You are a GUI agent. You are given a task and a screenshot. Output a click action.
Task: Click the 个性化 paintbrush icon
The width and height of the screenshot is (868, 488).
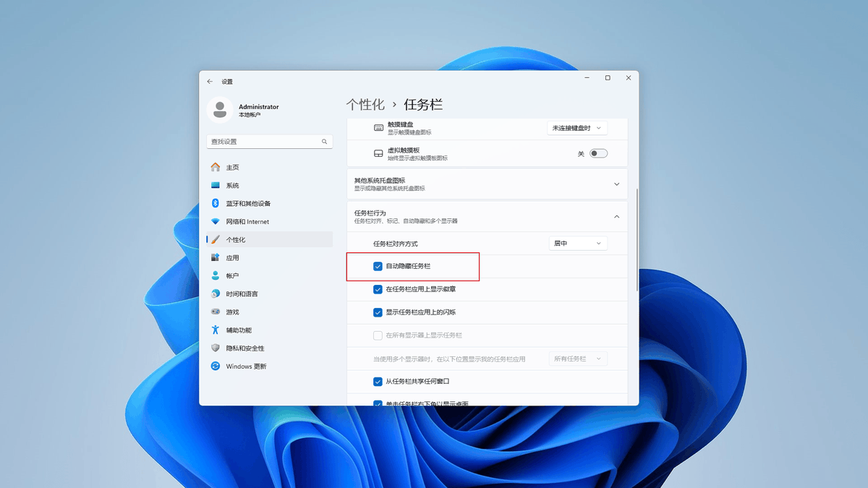(x=216, y=239)
